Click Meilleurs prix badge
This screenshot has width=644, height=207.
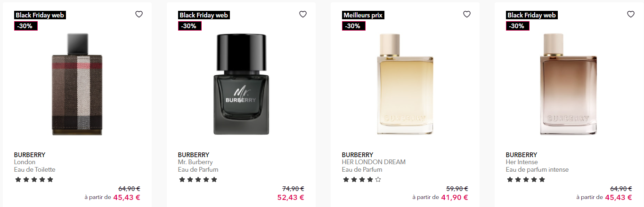click(363, 15)
